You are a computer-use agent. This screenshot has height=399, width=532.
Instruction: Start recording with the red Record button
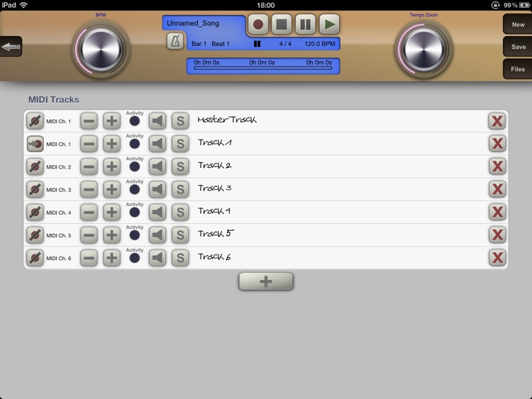click(x=258, y=24)
